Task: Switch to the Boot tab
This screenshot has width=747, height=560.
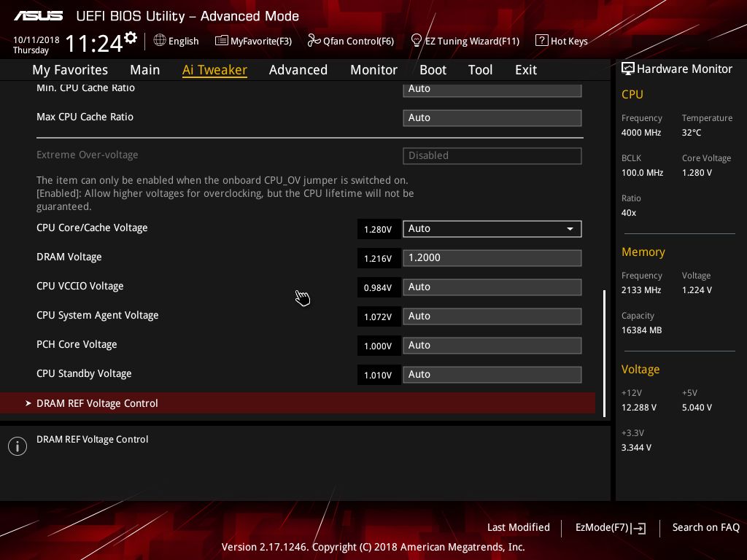Action: tap(433, 70)
